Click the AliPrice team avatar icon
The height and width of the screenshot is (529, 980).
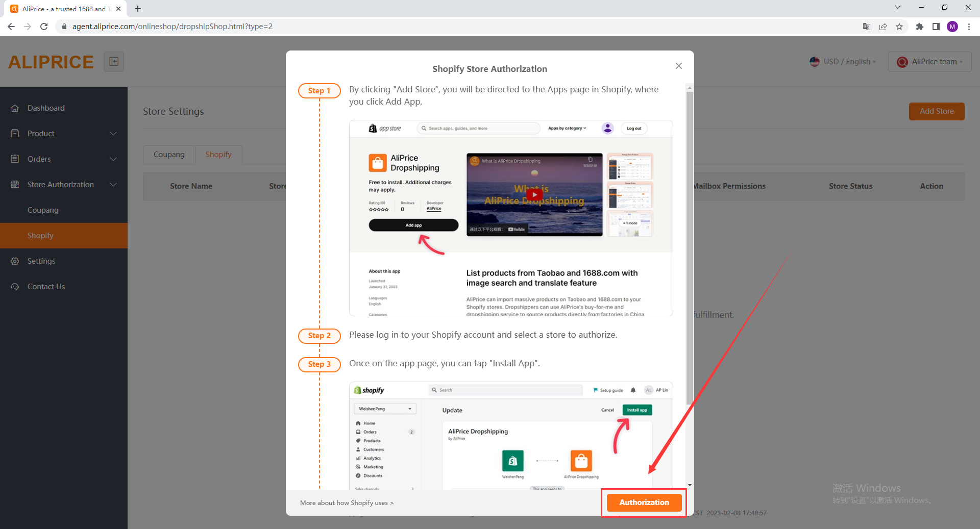(902, 62)
